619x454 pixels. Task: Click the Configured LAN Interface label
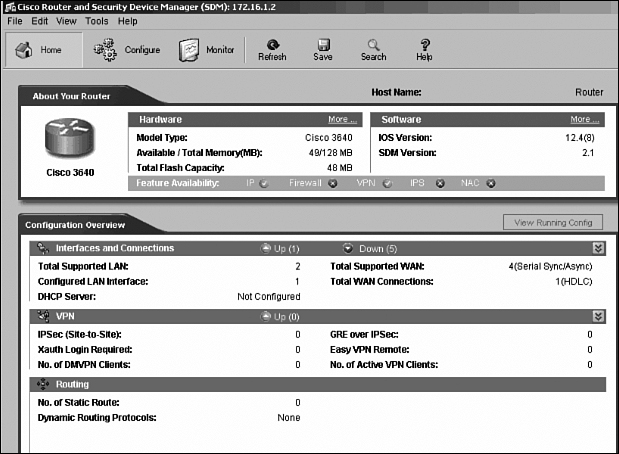[x=93, y=281]
